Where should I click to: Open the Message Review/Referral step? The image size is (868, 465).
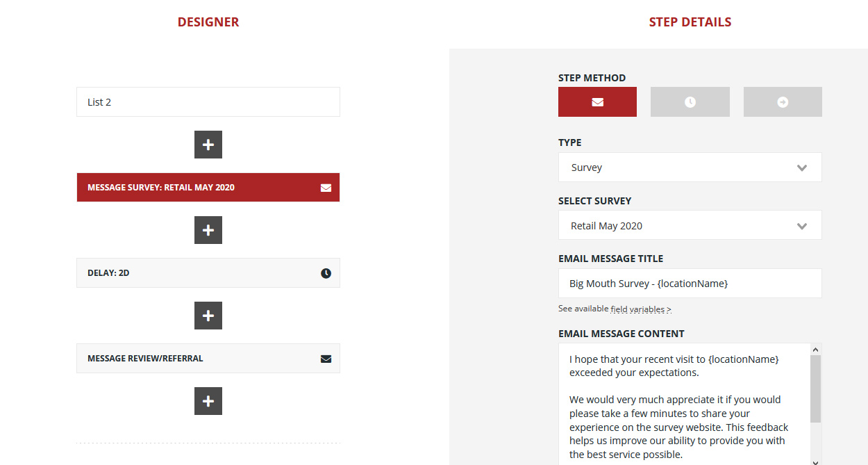point(194,359)
